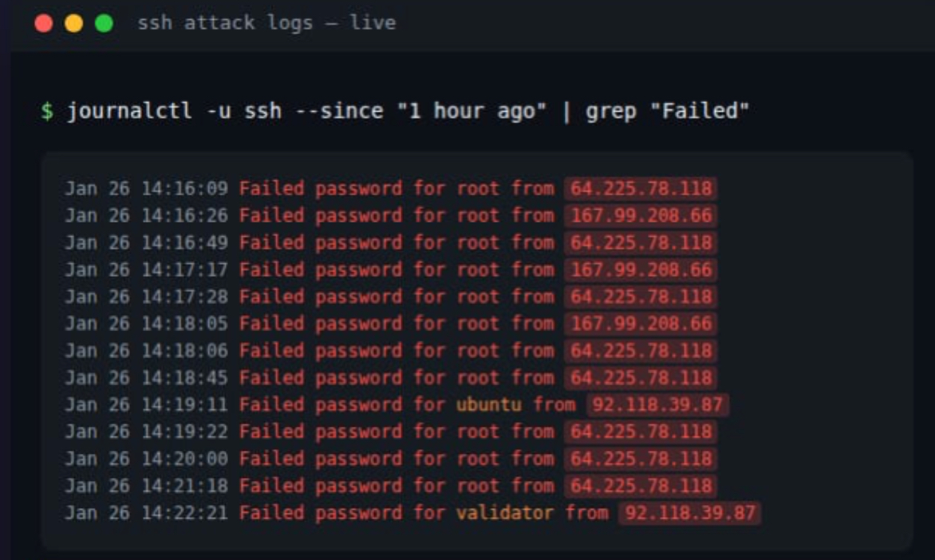Click IP 64.225.78.118 in the 14:16:09 entry
The width and height of the screenshot is (935, 560).
641,189
